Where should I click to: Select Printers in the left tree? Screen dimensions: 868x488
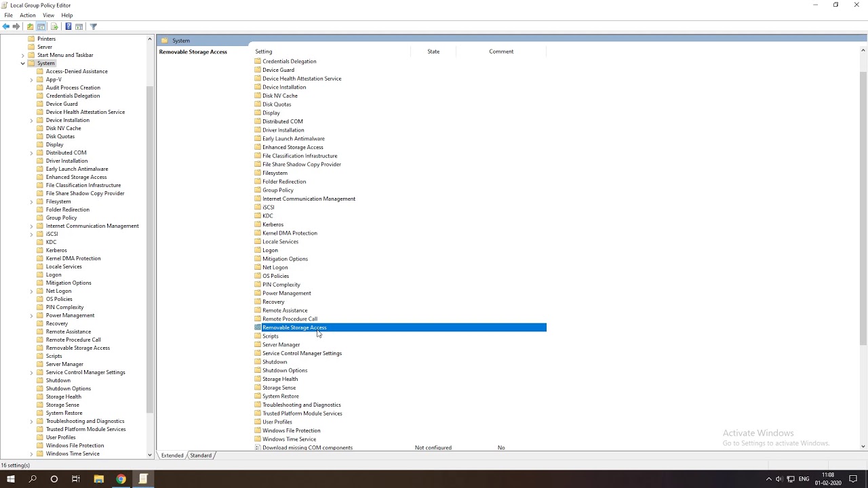(47, 39)
